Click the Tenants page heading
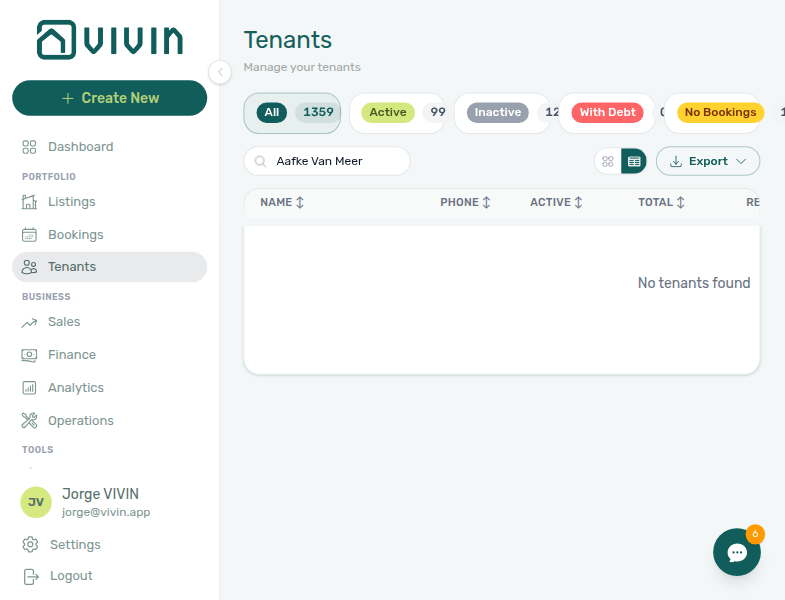This screenshot has width=785, height=600. coord(288,40)
